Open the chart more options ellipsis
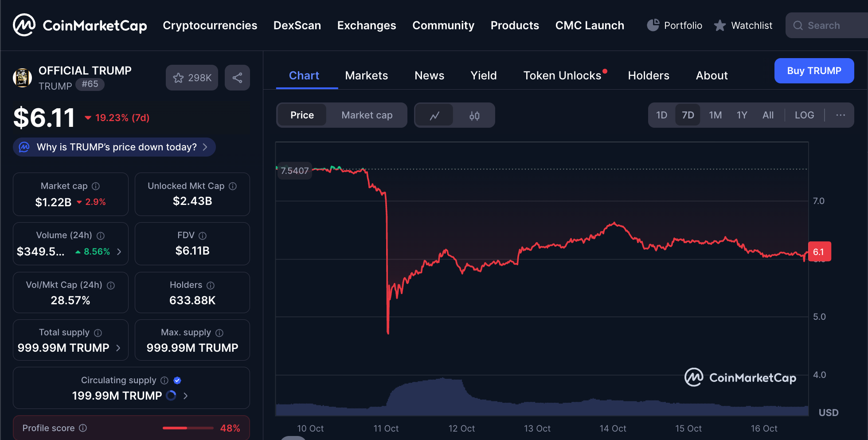The width and height of the screenshot is (868, 440). pyautogui.click(x=841, y=115)
